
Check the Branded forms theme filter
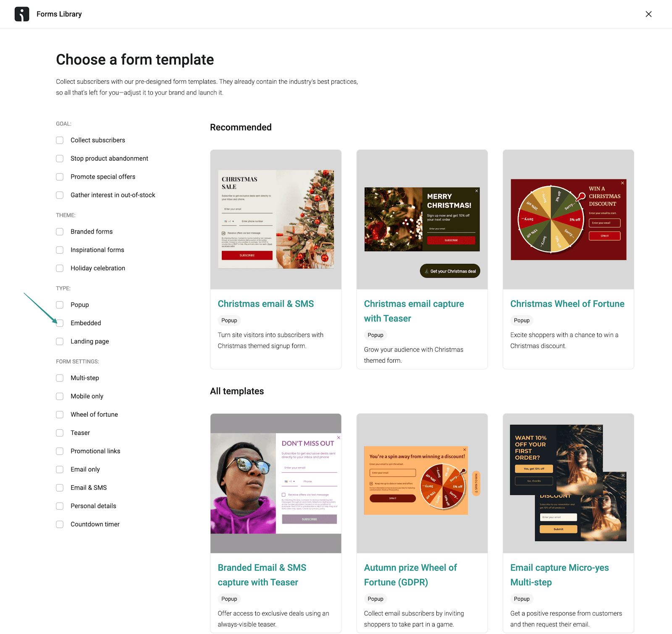click(59, 231)
